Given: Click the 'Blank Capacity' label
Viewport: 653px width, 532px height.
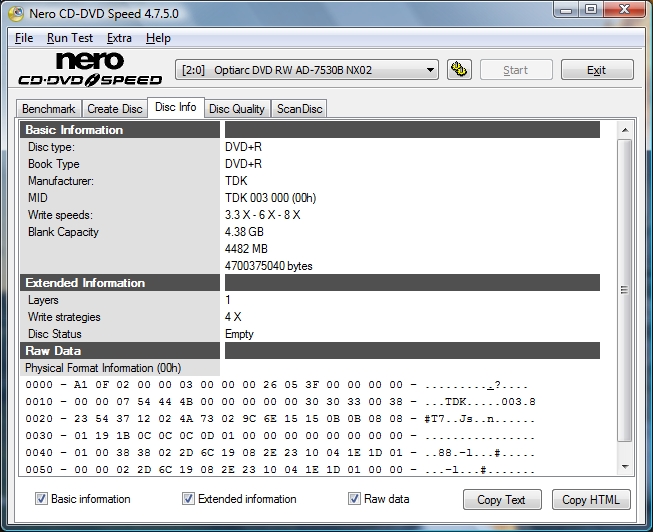Looking at the screenshot, I should 63,232.
